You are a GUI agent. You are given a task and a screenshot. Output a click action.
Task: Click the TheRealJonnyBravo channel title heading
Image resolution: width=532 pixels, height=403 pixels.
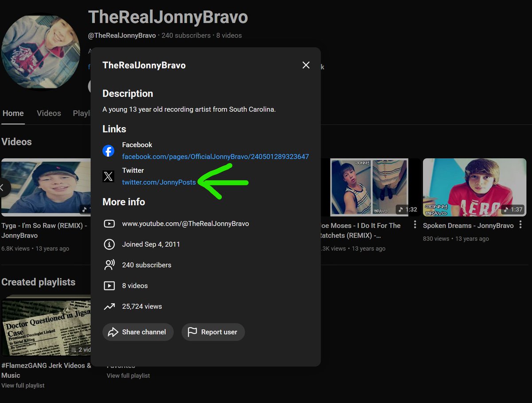click(168, 17)
